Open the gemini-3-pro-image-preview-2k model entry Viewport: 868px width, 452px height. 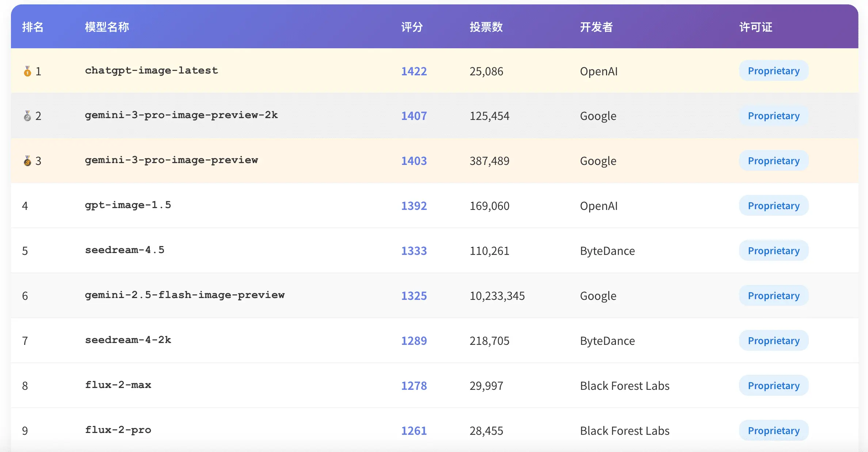tap(181, 115)
